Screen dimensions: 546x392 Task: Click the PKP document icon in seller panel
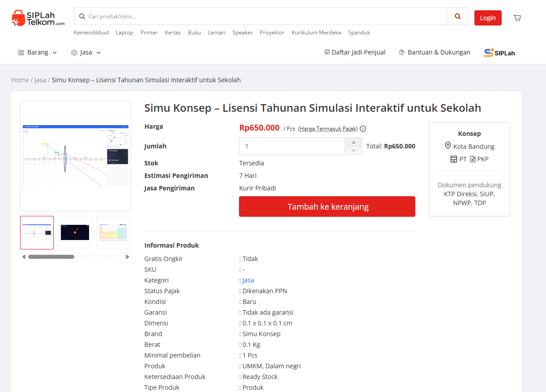pyautogui.click(x=473, y=159)
